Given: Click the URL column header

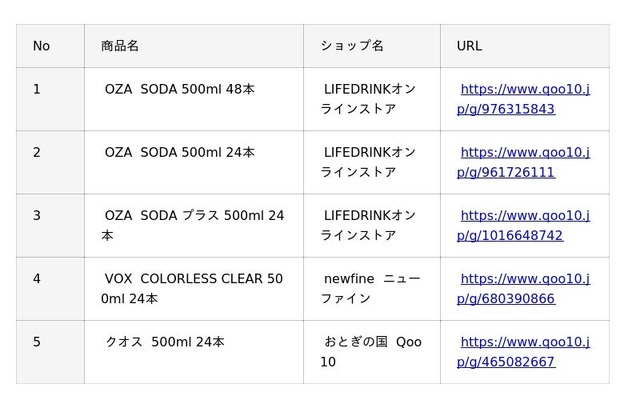Looking at the screenshot, I should (525, 46).
